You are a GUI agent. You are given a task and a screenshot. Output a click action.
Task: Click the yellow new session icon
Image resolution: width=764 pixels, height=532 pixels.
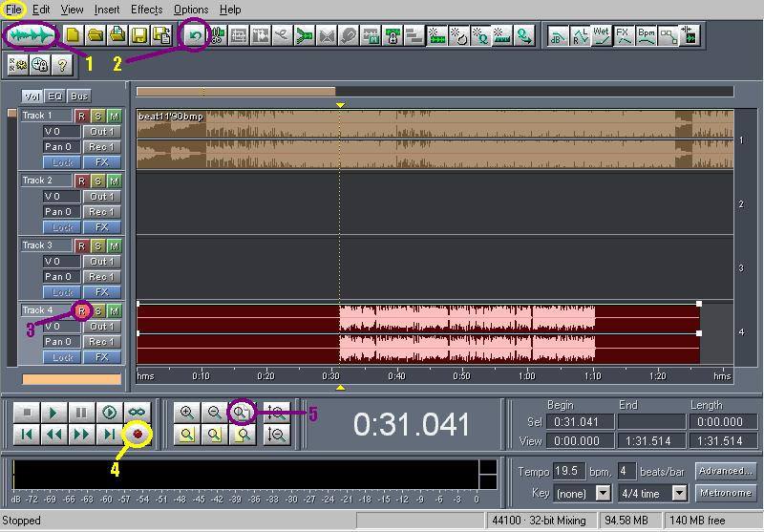pyautogui.click(x=73, y=35)
